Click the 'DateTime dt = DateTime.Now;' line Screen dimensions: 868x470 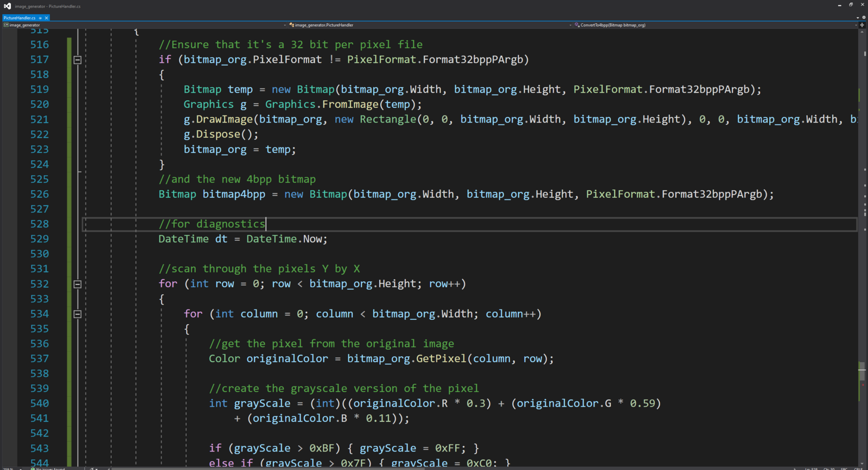243,239
